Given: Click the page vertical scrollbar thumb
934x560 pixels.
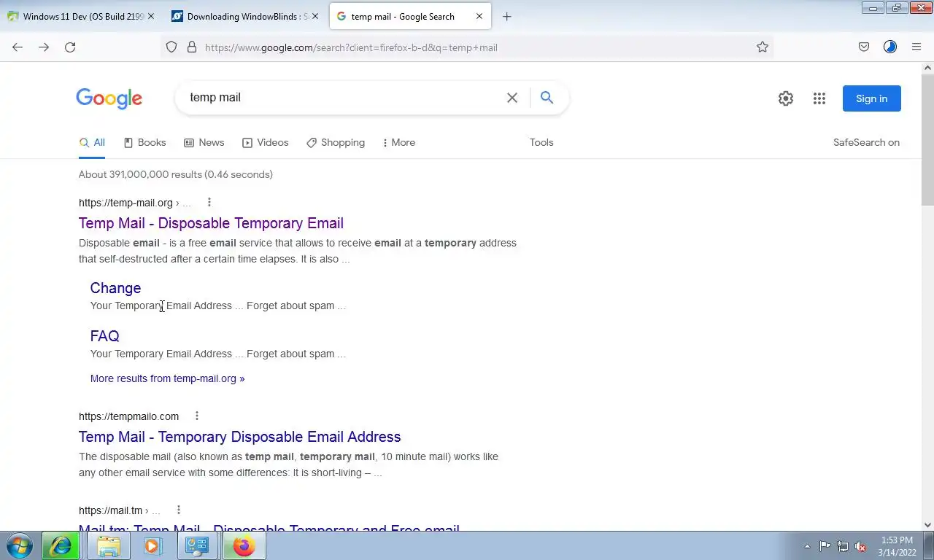Looking at the screenshot, I should (x=927, y=139).
